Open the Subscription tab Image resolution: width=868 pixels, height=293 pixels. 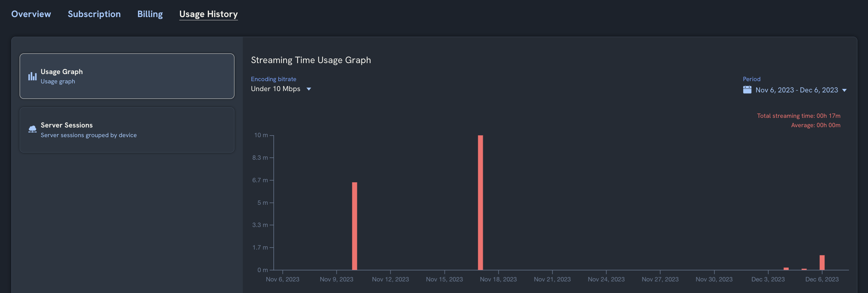[94, 14]
